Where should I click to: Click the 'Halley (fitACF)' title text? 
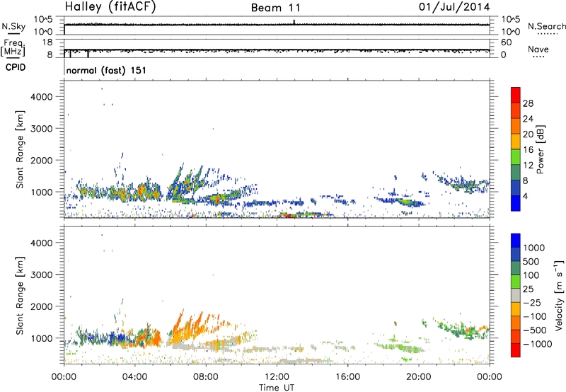[110, 6]
